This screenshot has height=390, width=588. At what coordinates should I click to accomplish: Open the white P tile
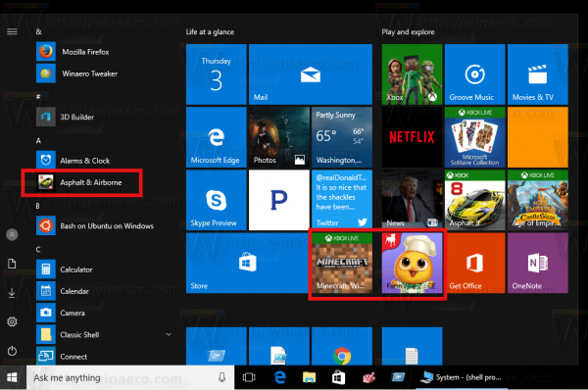coord(279,200)
